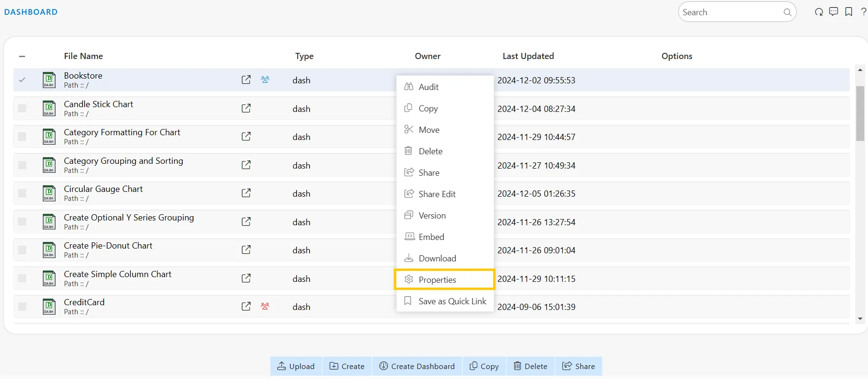Image resolution: width=868 pixels, height=379 pixels.
Task: Click the Bookstore dash file icon
Action: (49, 80)
